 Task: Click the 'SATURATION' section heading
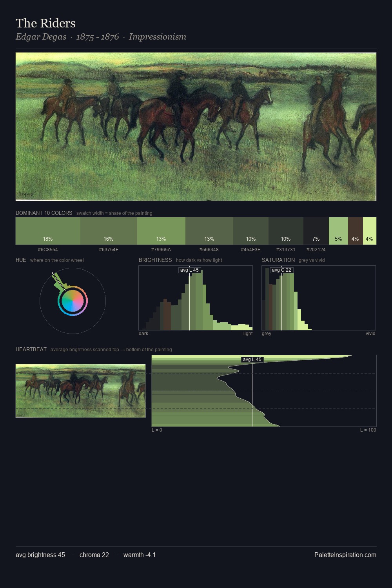tap(278, 260)
